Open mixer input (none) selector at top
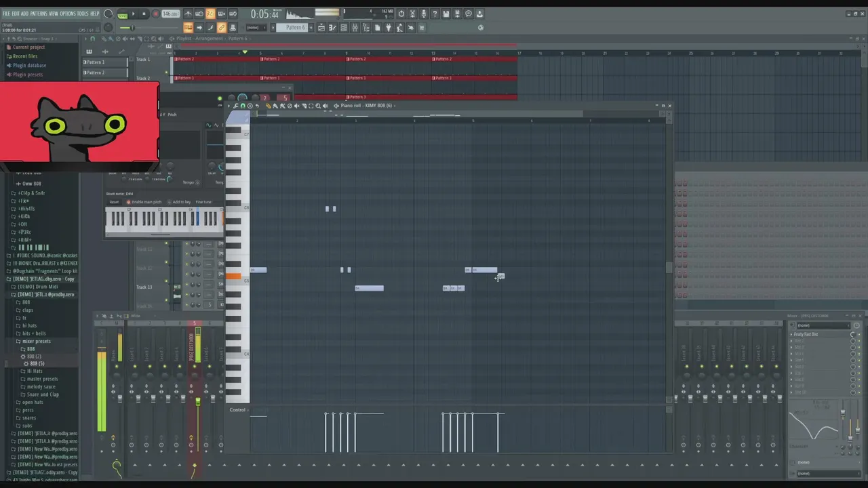868x488 pixels. click(822, 325)
